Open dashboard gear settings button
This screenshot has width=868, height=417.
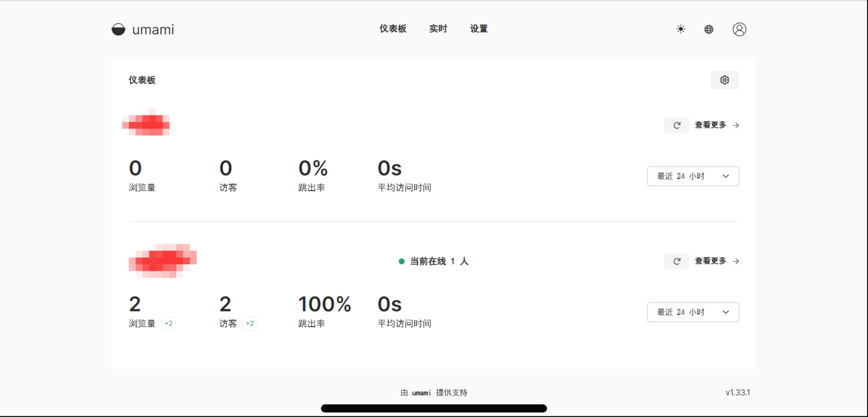(724, 80)
